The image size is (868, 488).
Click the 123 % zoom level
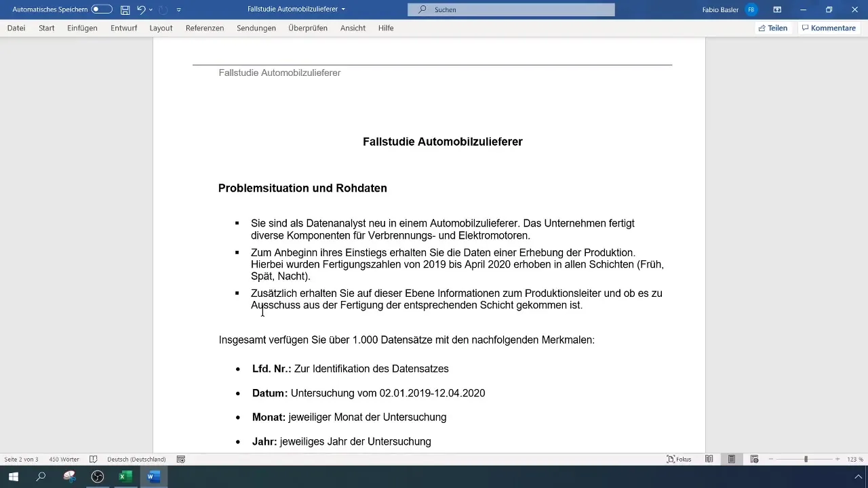[855, 459]
